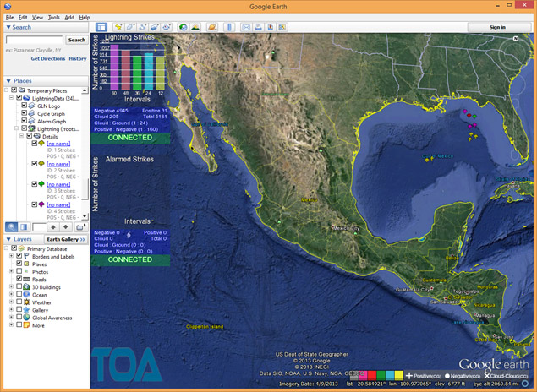The image size is (537, 392).
Task: Click the GLN Logo overlay icon
Action: 31,106
